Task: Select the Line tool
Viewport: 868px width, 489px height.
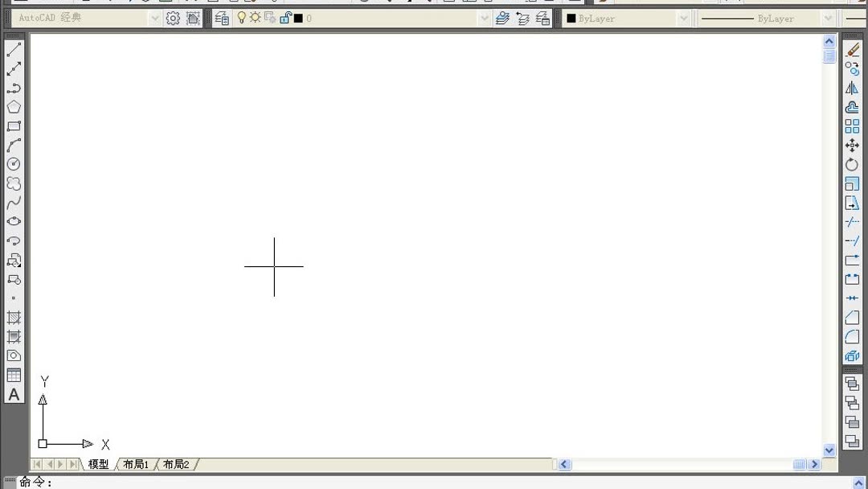Action: [14, 48]
